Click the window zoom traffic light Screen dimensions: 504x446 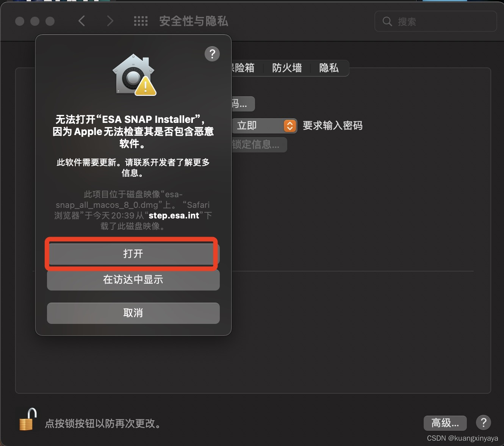[x=50, y=21]
